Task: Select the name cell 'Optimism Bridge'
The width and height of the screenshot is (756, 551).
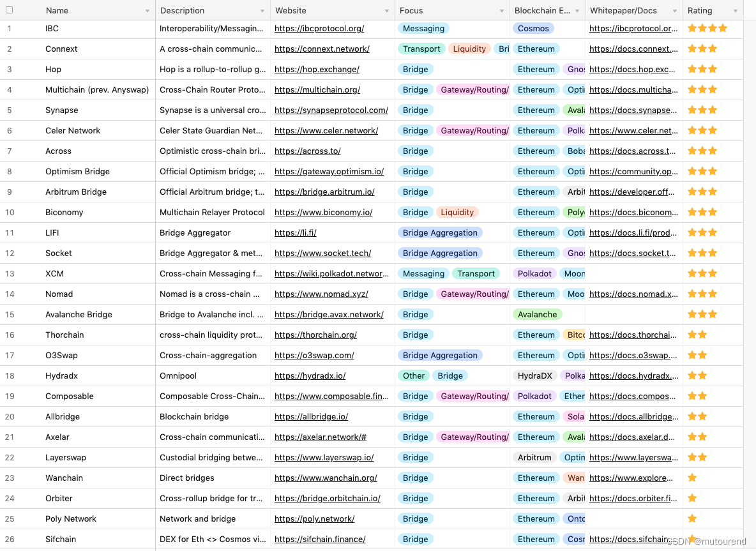Action: click(78, 172)
